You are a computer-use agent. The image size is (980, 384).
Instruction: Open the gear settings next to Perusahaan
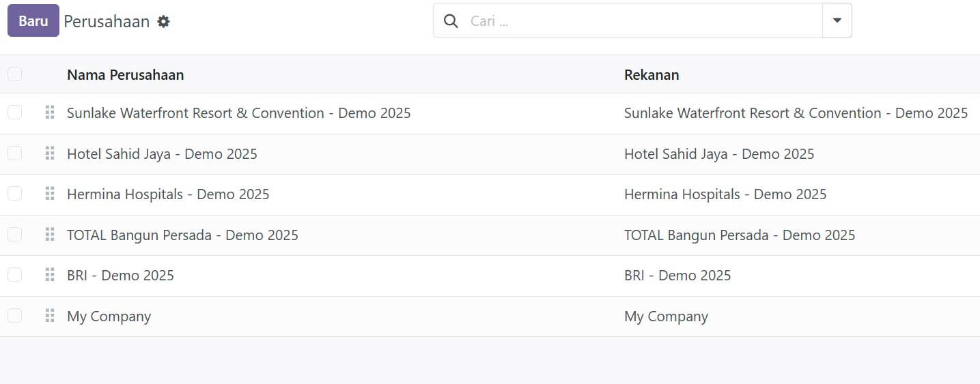pos(163,21)
